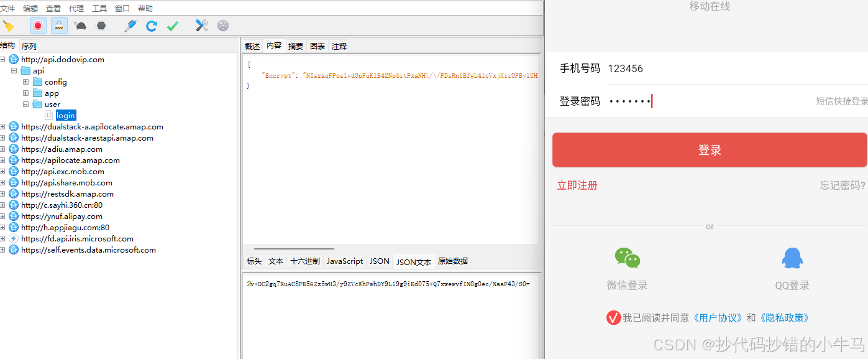Screen dimensions: 868x359
Task: Click the green checkmark validate icon
Action: [173, 26]
